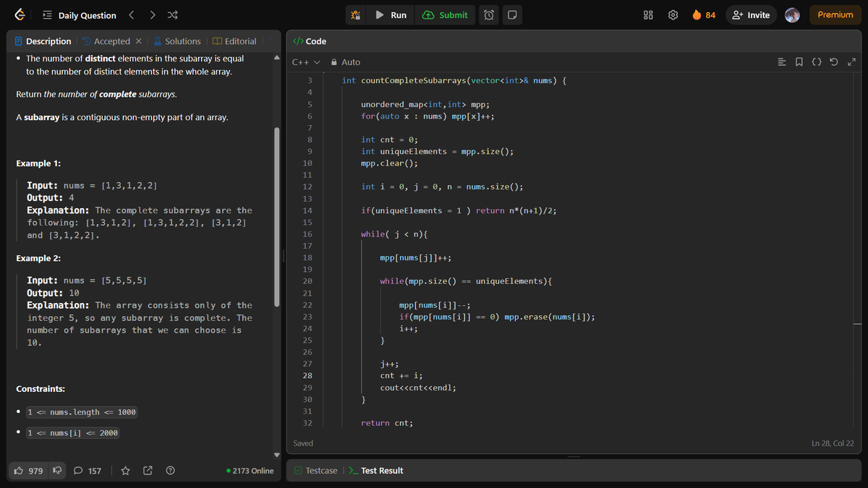
Task: Click the 'Example 2:' heading
Action: click(38, 258)
